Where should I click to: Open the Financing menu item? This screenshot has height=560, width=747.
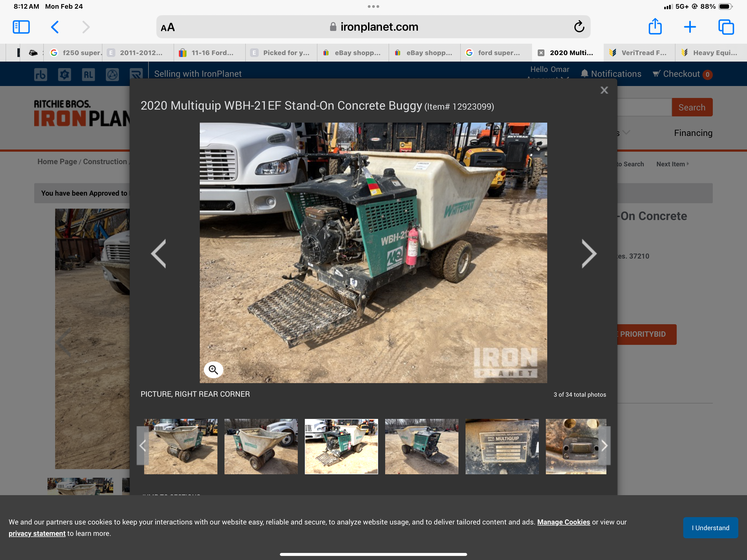[x=693, y=133]
